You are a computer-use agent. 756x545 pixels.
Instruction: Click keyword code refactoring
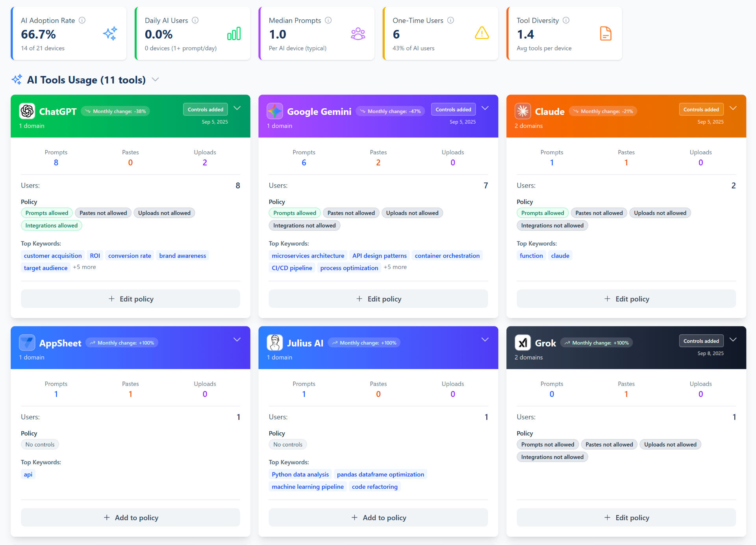374,487
